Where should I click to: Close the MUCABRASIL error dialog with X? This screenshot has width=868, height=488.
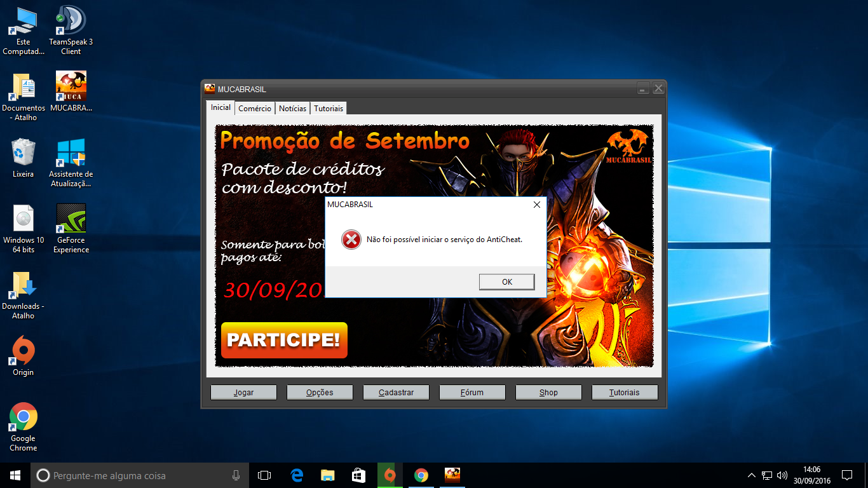537,205
